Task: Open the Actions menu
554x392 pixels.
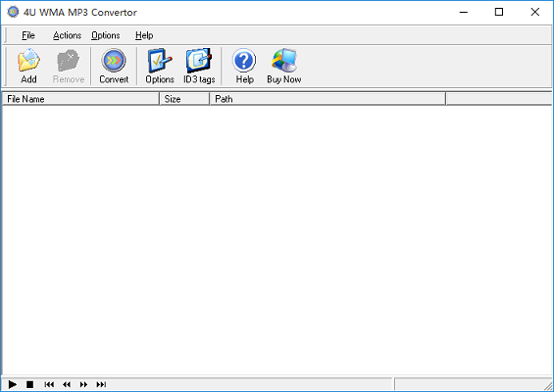Action: click(x=67, y=35)
